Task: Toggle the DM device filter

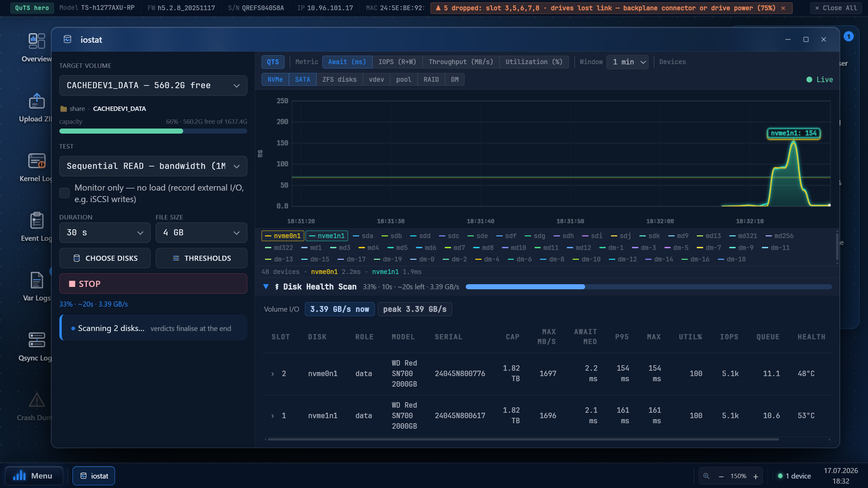Action: pyautogui.click(x=455, y=79)
